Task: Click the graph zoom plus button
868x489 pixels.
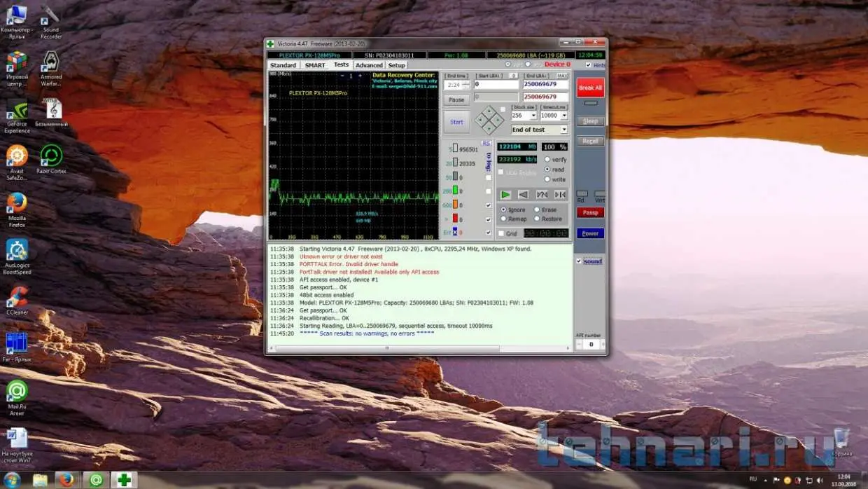Action: point(360,75)
